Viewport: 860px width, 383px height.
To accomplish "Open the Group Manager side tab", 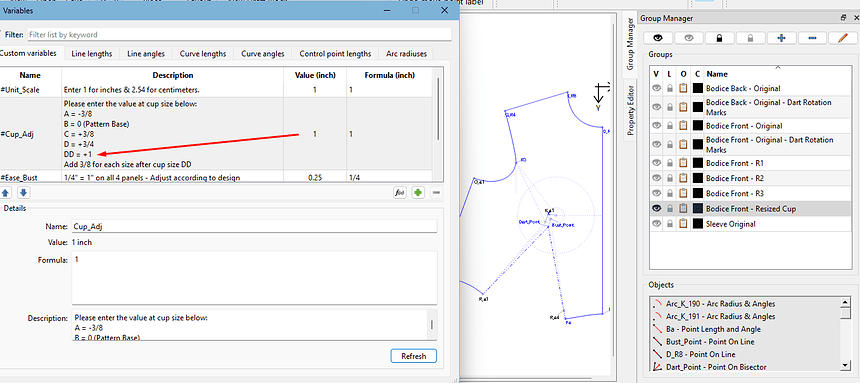I will (630, 44).
